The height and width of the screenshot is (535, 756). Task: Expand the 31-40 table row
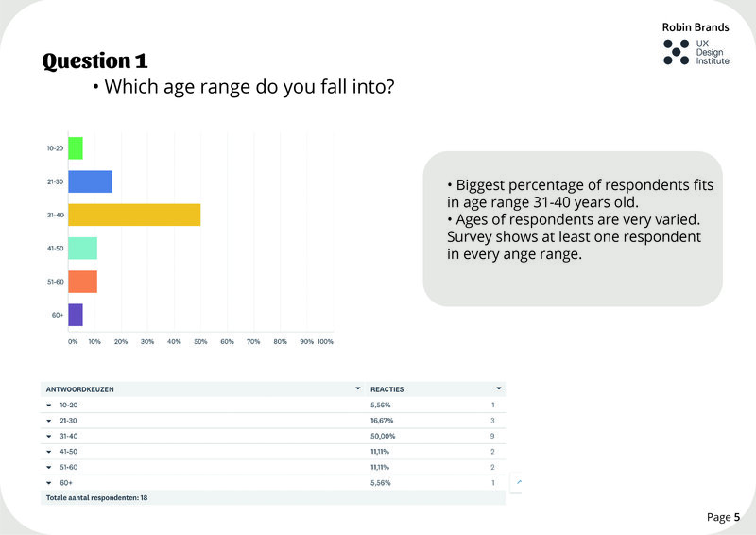point(48,436)
